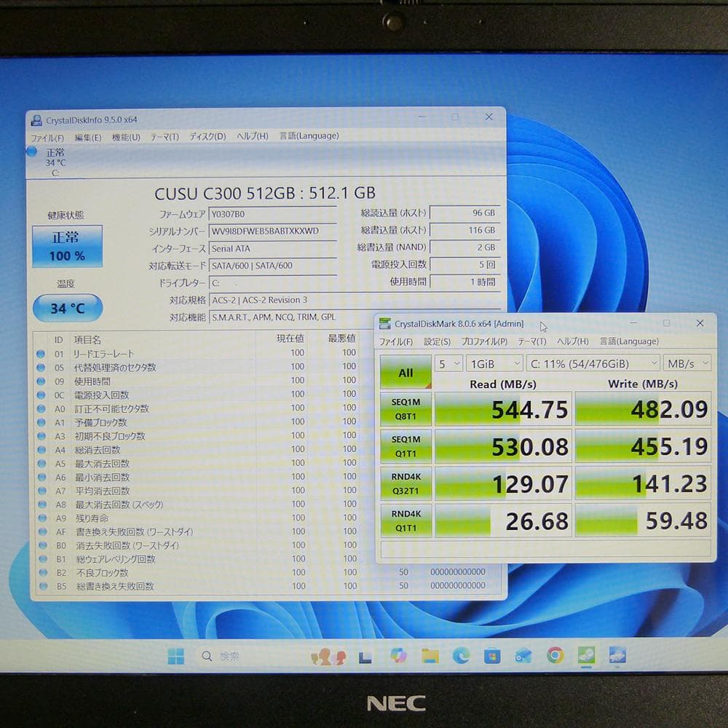Open 言語(Language) menu in CrystalDiskMark

click(629, 341)
